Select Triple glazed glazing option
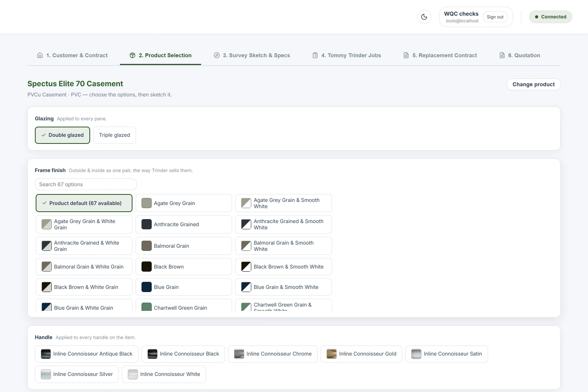Viewport: 588px width, 392px height. 114,135
